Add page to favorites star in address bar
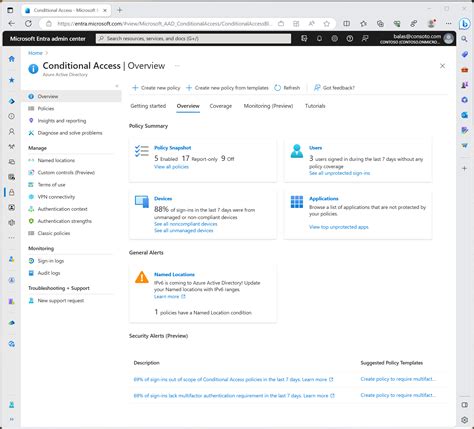 pos(327,24)
